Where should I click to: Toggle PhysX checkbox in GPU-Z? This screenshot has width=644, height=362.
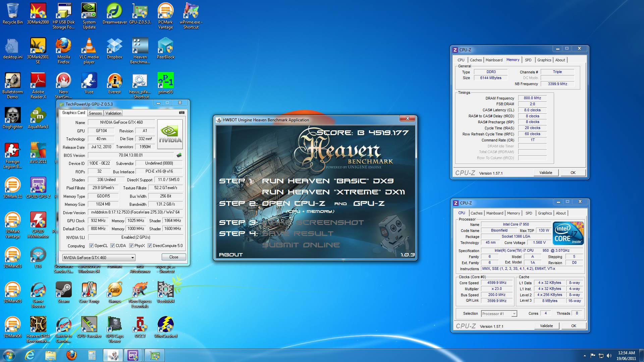131,246
